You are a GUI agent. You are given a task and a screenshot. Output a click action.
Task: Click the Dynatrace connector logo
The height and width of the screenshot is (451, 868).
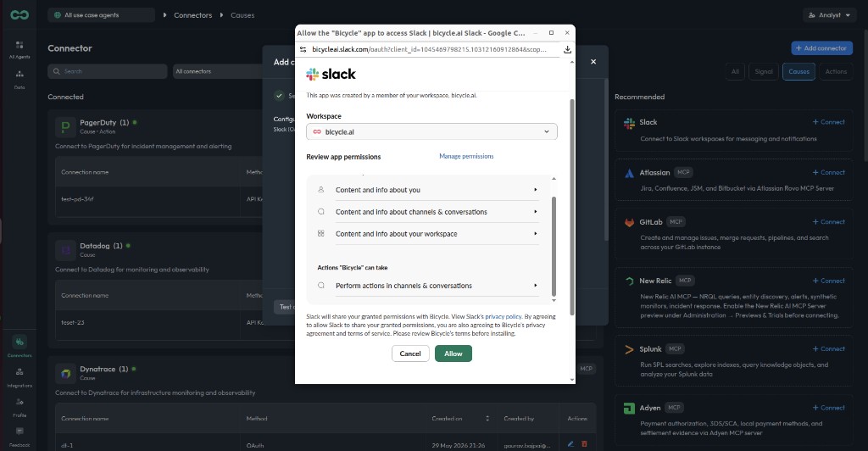click(65, 374)
